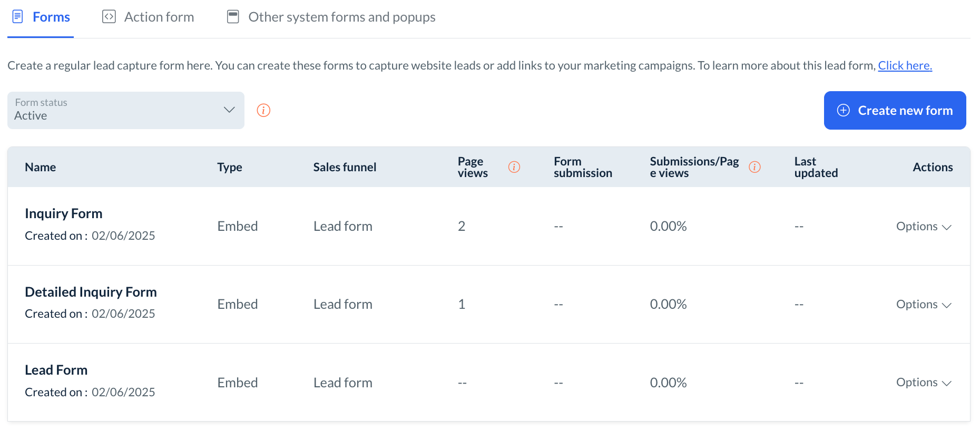Click the Name column header

(41, 167)
